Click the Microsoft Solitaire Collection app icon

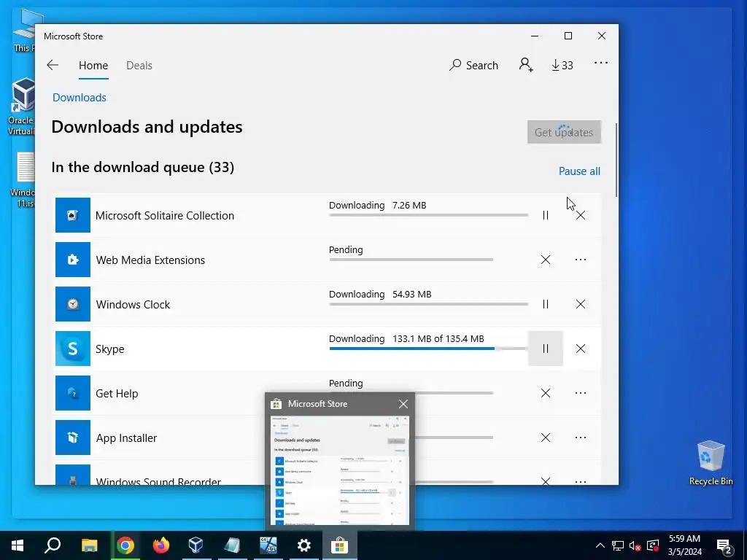pos(73,215)
